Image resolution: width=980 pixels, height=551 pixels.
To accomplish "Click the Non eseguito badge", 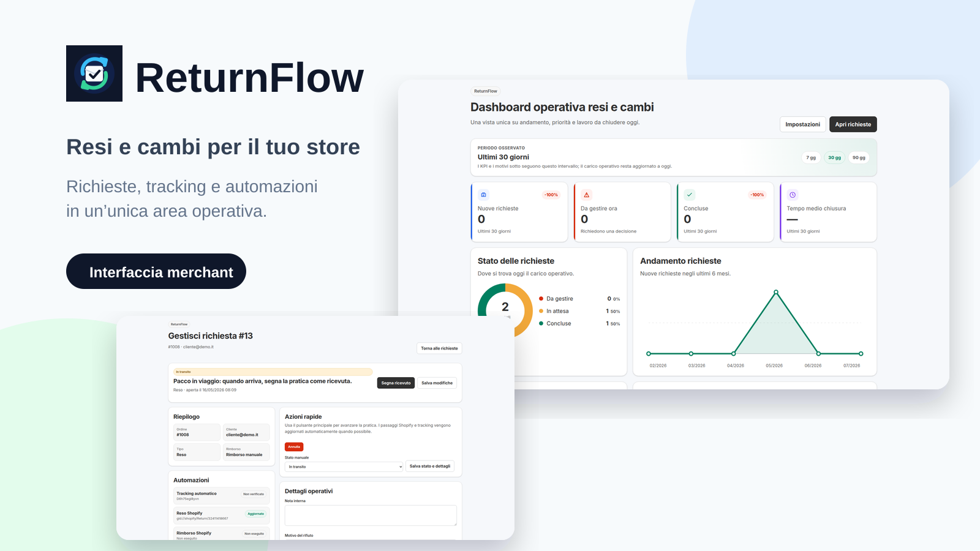I will [x=254, y=534].
